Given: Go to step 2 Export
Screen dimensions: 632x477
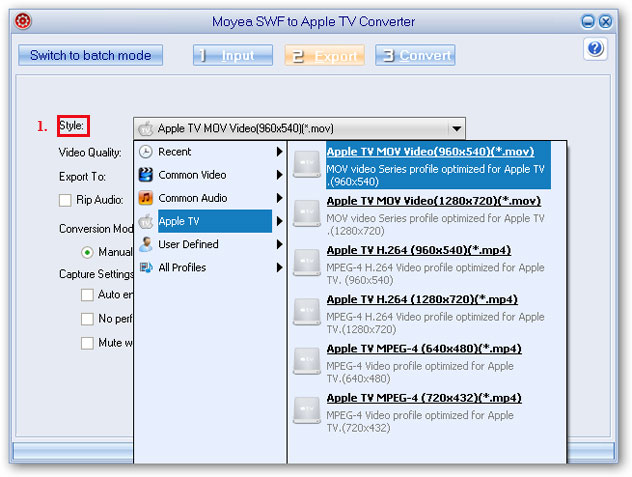Looking at the screenshot, I should [x=324, y=55].
